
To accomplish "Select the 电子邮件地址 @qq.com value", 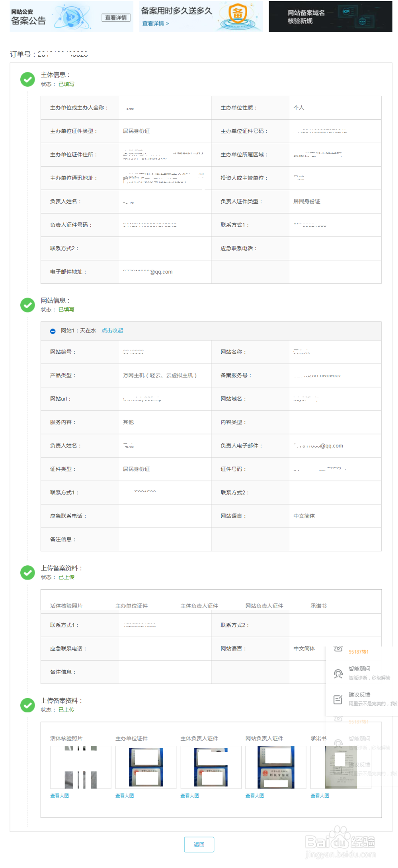I will 148,272.
